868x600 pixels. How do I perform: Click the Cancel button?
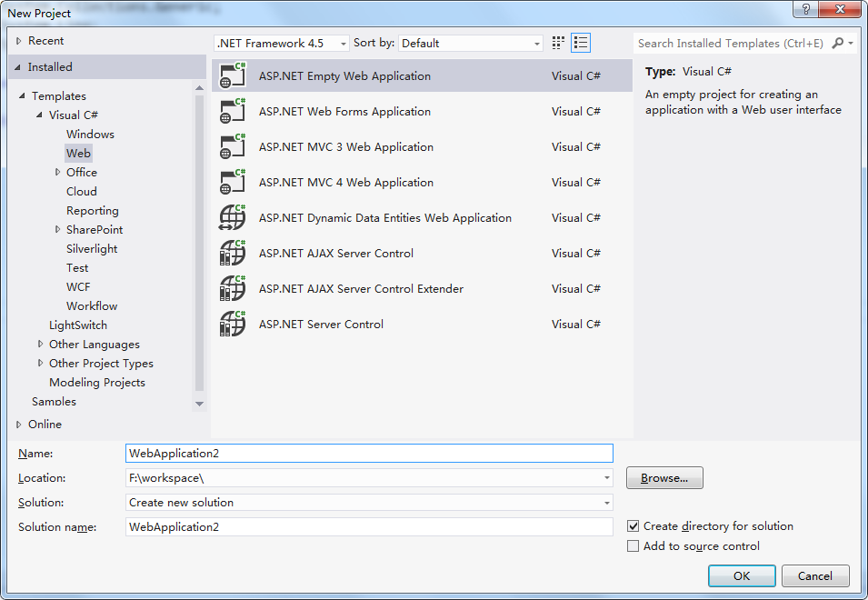point(815,575)
